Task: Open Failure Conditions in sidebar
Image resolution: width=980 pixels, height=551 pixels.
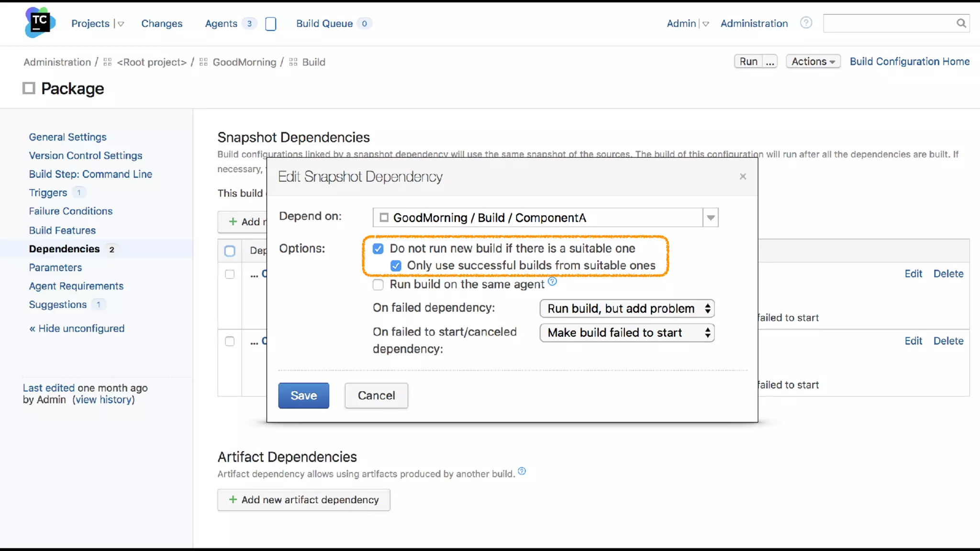Action: point(70,211)
